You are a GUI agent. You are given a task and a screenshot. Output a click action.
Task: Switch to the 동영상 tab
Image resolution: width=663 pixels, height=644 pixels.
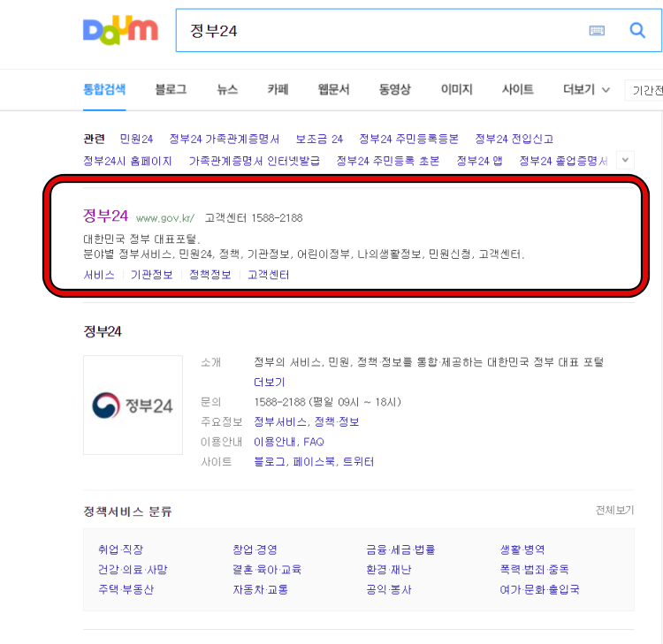(394, 89)
